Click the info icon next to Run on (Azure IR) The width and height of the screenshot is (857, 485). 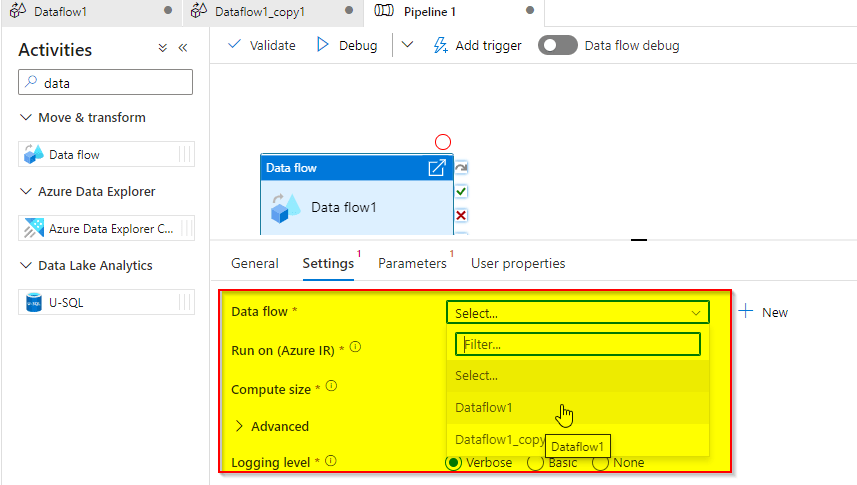point(355,347)
